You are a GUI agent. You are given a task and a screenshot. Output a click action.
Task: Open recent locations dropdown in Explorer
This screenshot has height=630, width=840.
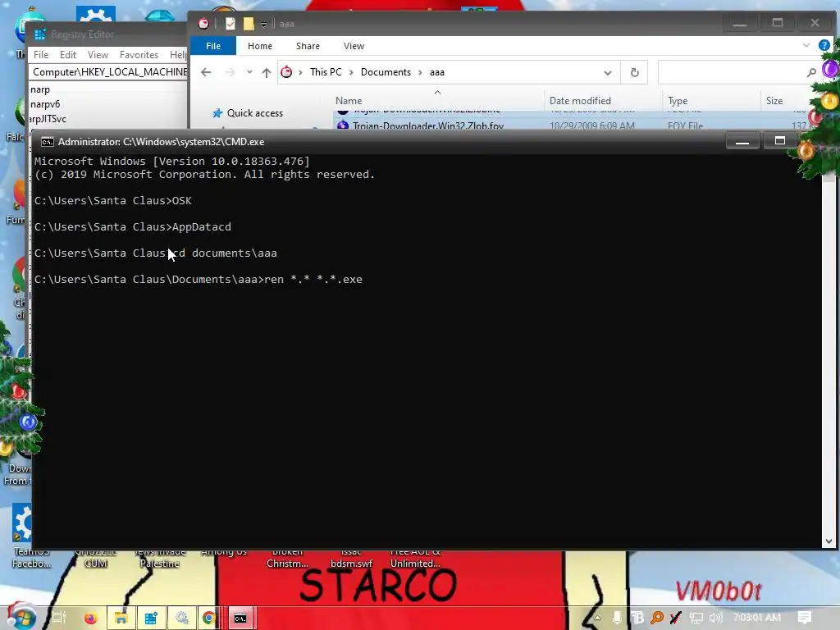[x=249, y=72]
